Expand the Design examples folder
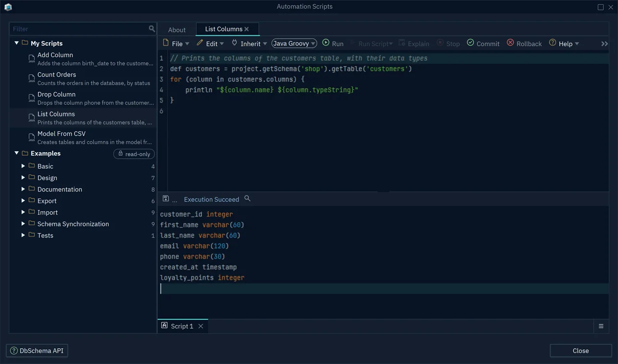Screen dimensions: 618x364 (23, 177)
